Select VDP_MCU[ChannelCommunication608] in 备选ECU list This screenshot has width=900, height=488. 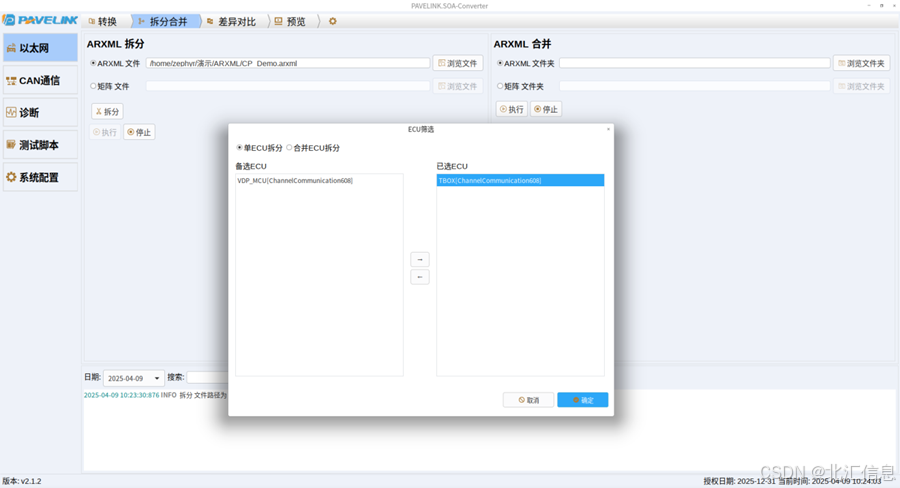(x=319, y=180)
